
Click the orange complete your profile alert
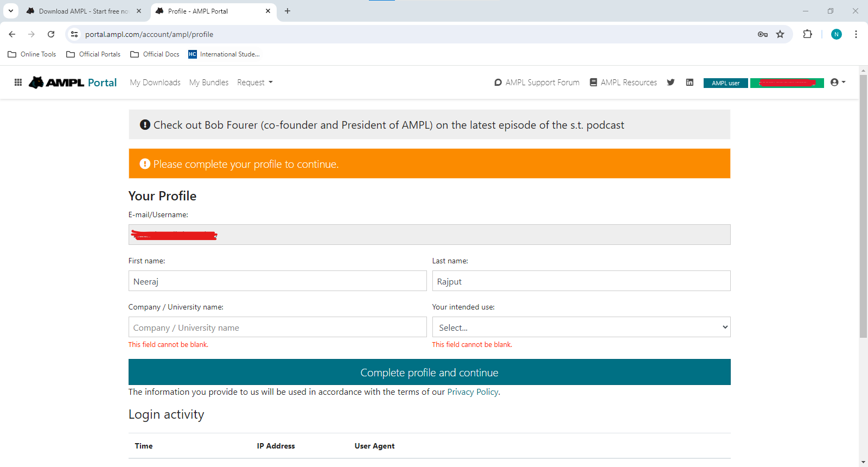pyautogui.click(x=429, y=163)
